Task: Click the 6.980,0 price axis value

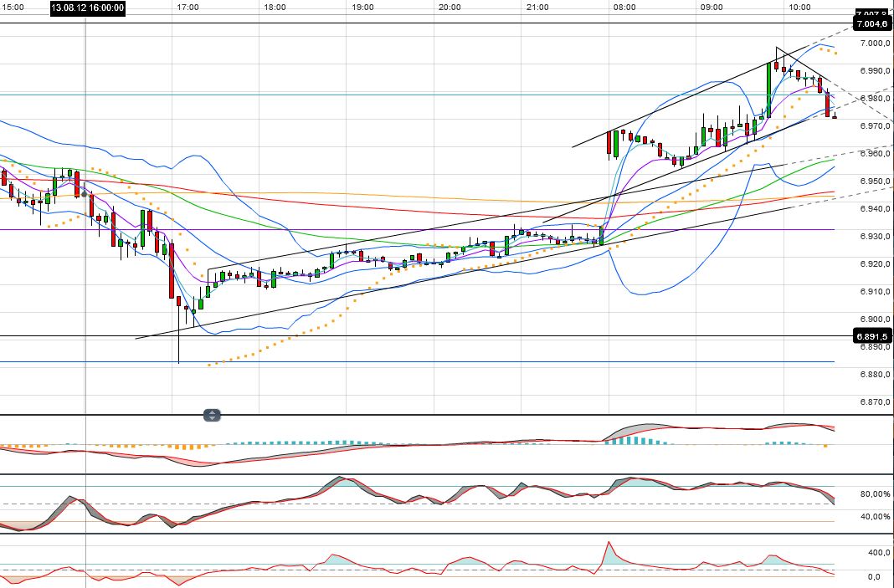Action: [x=876, y=98]
